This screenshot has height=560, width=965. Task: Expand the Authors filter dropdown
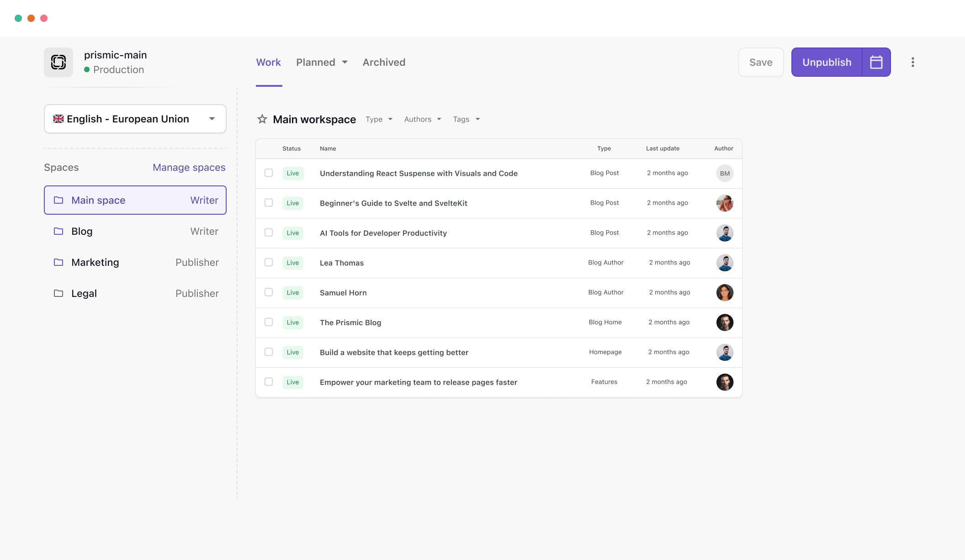coord(423,119)
